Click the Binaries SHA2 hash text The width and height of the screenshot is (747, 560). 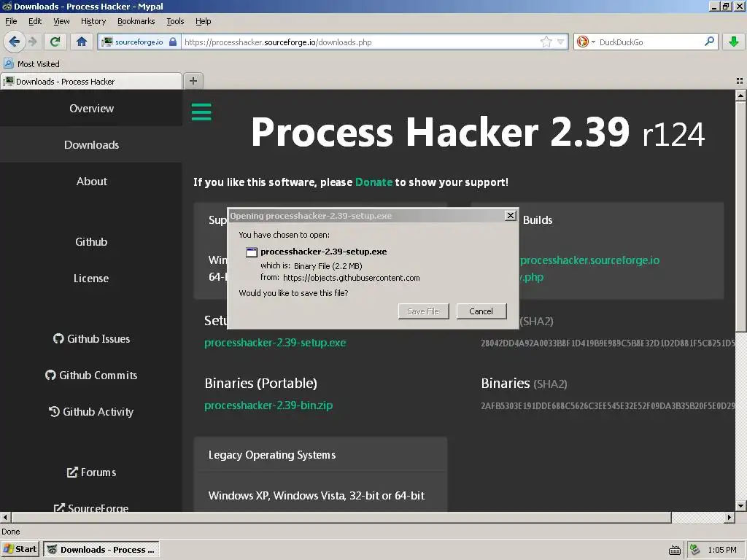click(608, 406)
